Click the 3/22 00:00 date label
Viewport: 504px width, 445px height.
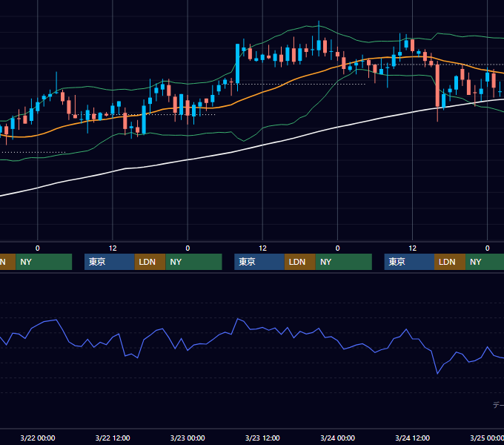click(38, 438)
